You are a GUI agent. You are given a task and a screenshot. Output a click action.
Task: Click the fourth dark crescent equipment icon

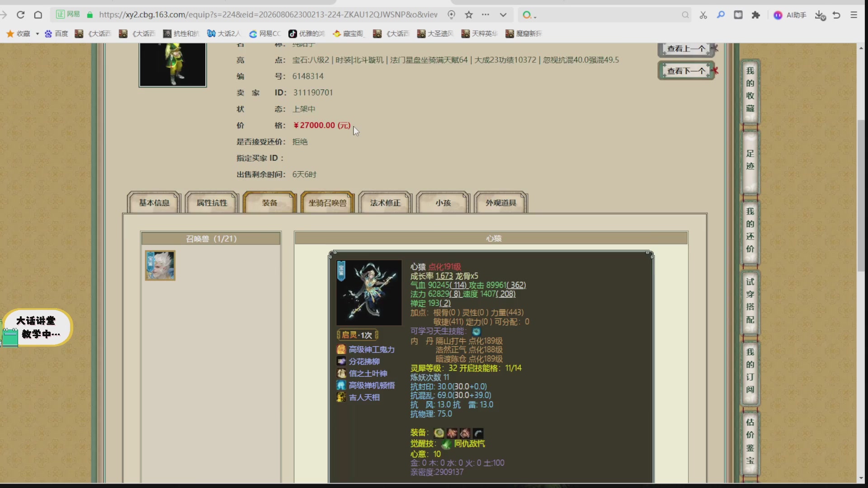(478, 433)
